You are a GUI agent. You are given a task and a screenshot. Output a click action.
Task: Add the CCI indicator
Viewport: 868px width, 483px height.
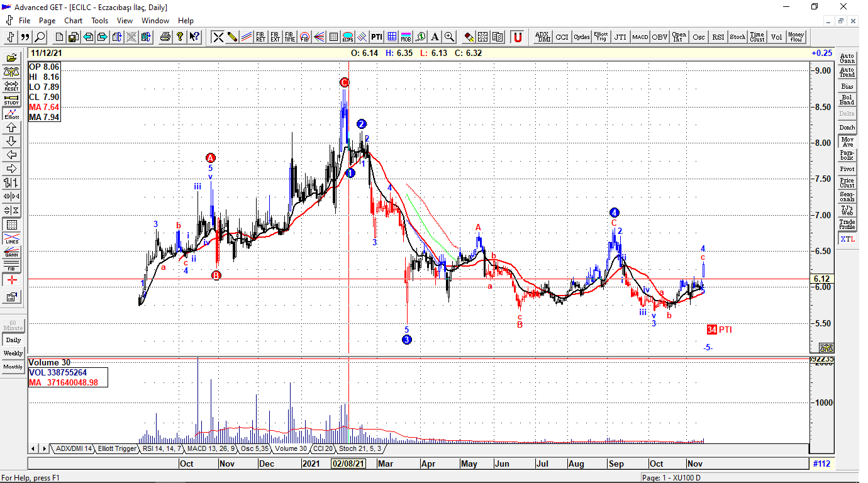pyautogui.click(x=562, y=37)
